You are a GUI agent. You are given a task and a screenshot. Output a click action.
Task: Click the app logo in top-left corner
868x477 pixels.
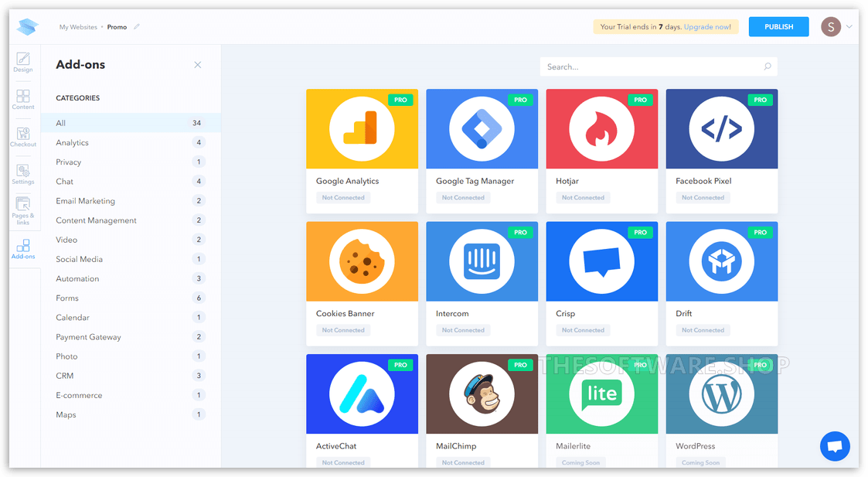(28, 26)
